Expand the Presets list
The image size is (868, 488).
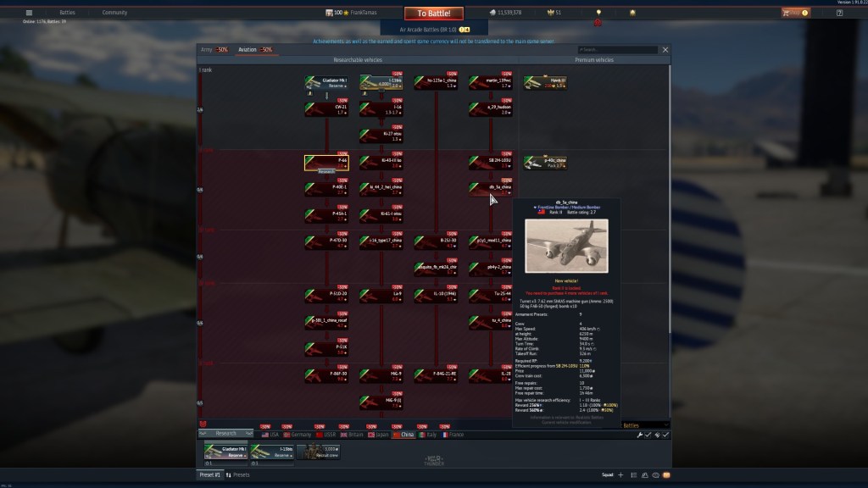coord(240,475)
